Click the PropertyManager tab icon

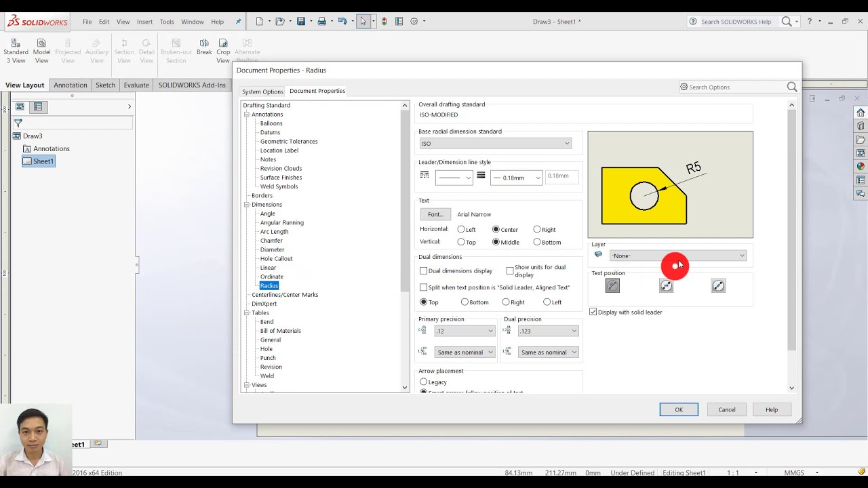click(38, 106)
